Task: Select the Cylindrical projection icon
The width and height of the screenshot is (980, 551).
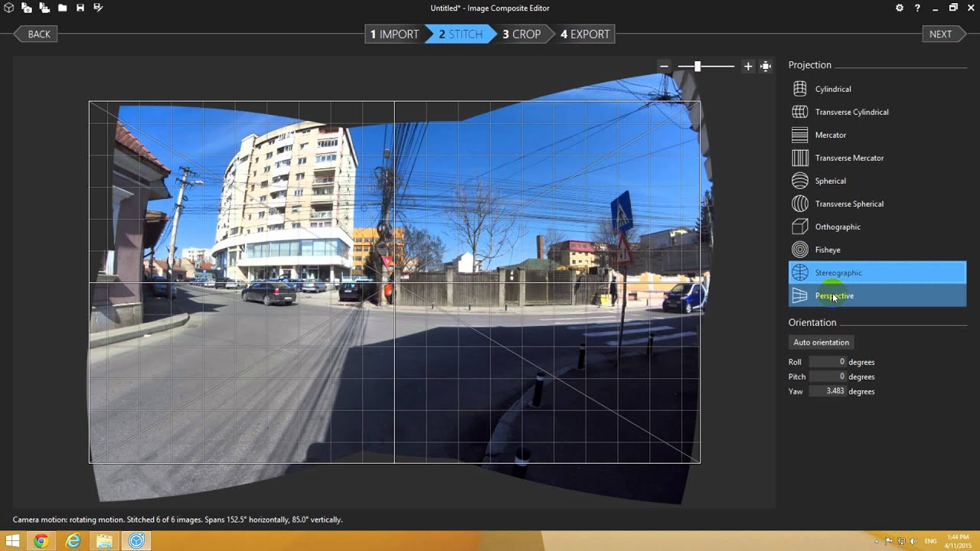Action: [800, 89]
